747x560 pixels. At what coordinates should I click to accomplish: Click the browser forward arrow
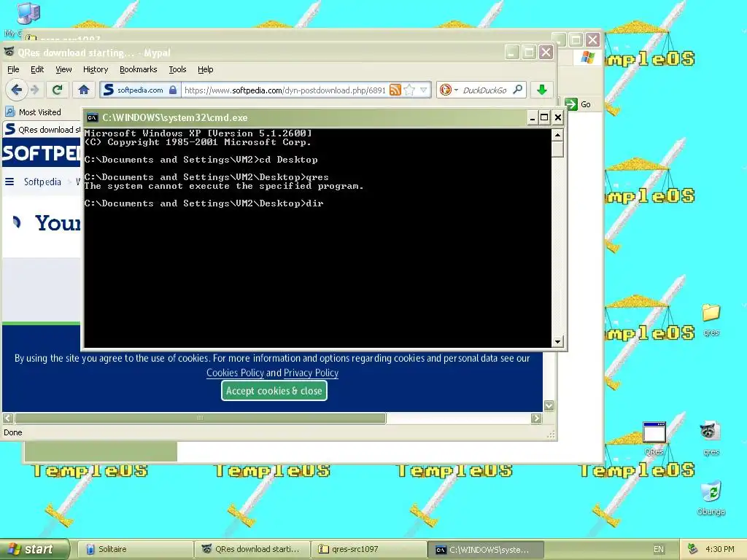[35, 90]
